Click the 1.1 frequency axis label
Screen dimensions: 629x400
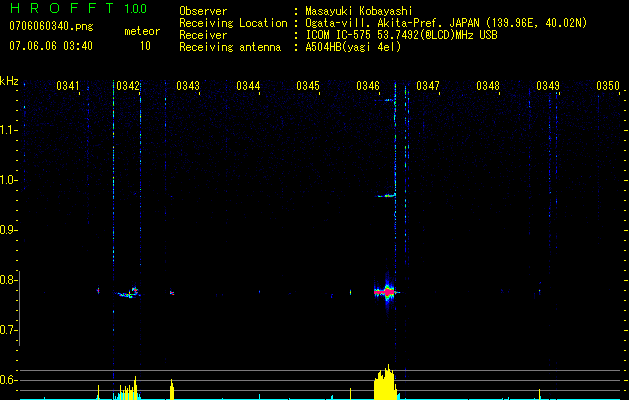click(x=9, y=130)
